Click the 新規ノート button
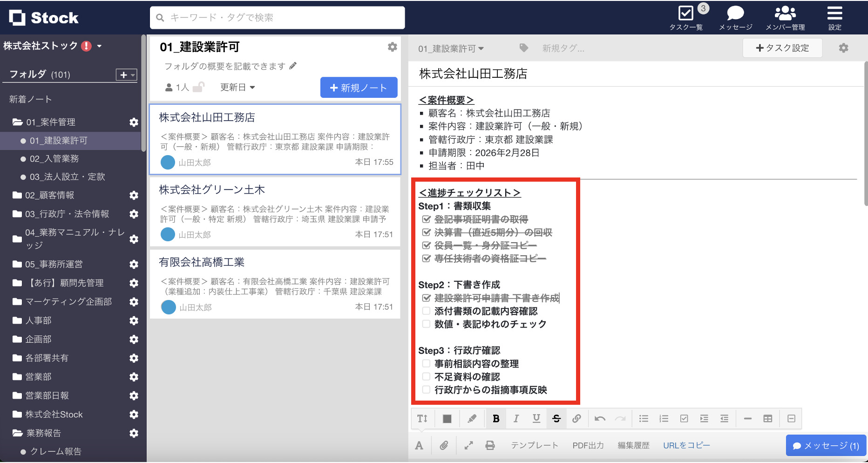Viewport: 868px width, 463px height. [x=359, y=88]
